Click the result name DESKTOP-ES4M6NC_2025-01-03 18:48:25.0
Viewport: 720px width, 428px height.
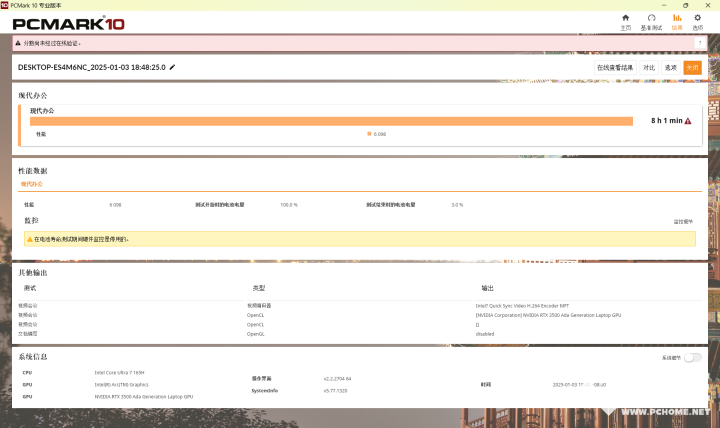[91, 67]
